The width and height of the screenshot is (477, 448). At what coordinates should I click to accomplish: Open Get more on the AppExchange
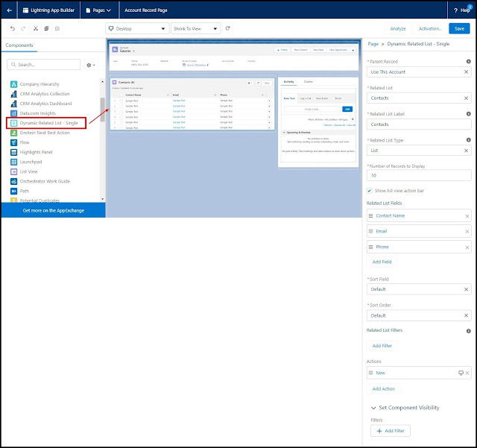point(54,211)
